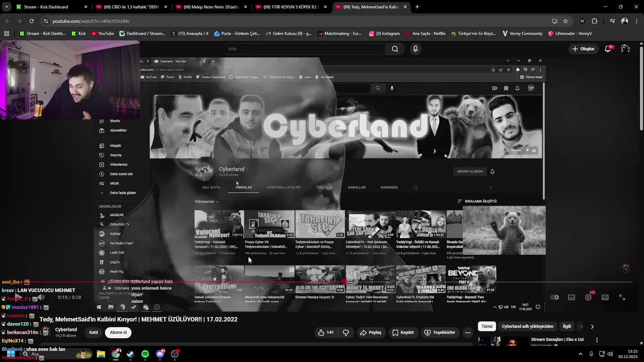Open the tab search dropdown arrow
The image size is (644, 362).
[x=7, y=7]
